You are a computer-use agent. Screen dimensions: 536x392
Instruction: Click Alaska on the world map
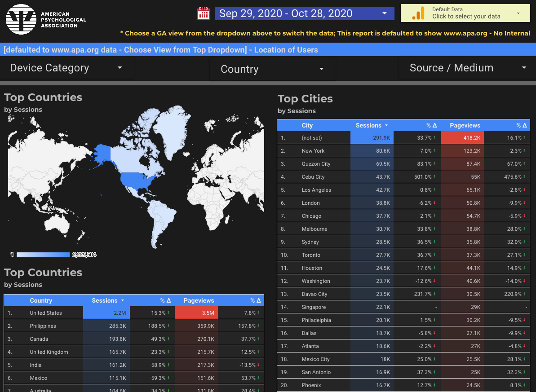pyautogui.click(x=101, y=154)
